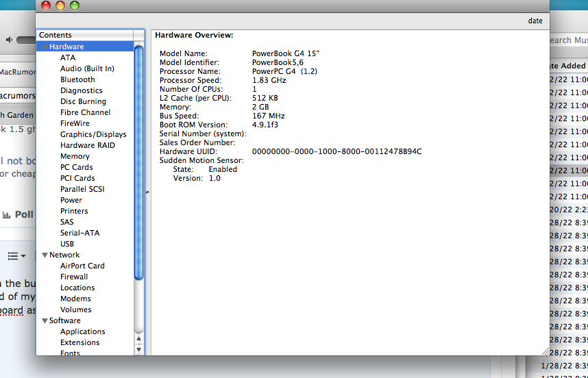Click the green zoom window button
This screenshot has height=378, width=588.
75,5
